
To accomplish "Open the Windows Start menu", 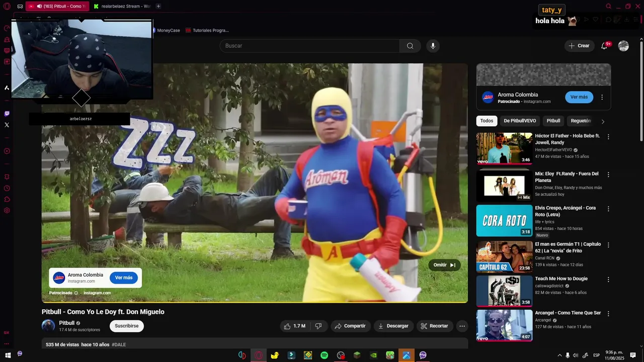I will click(8, 355).
